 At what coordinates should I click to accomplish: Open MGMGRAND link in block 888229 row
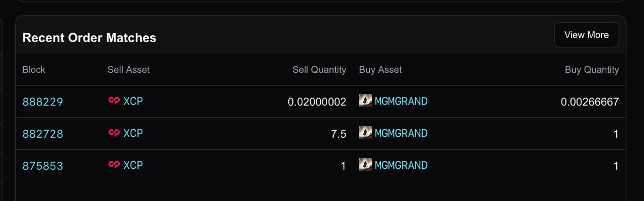[x=401, y=101]
